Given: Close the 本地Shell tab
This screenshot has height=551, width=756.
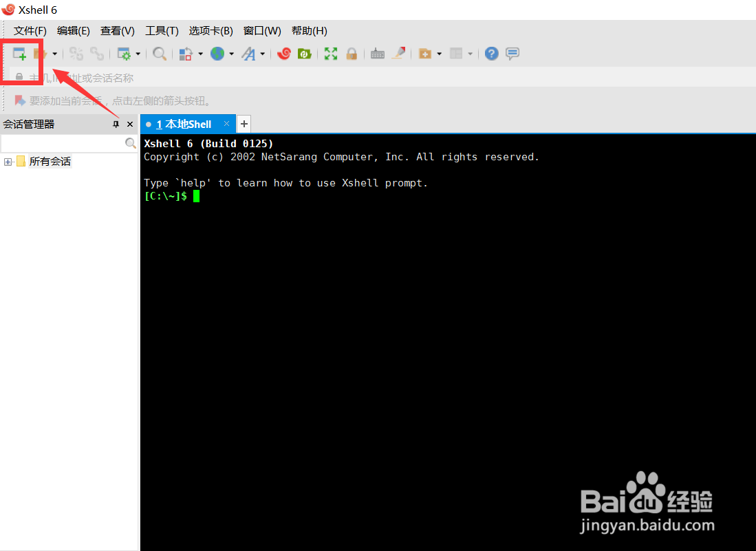Looking at the screenshot, I should click(226, 124).
